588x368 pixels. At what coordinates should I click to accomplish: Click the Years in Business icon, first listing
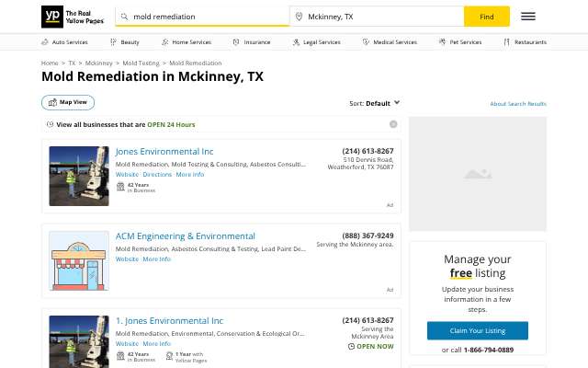tap(120, 187)
